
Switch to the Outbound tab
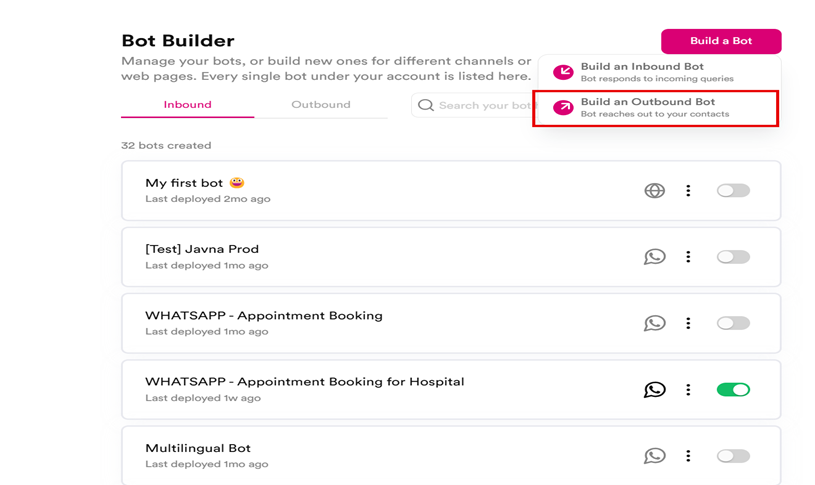click(x=320, y=105)
